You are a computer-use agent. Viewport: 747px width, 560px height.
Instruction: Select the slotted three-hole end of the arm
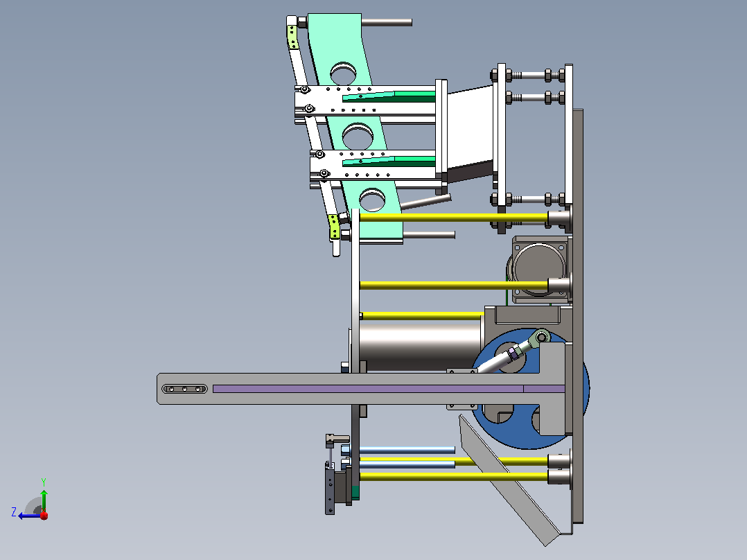(185, 389)
